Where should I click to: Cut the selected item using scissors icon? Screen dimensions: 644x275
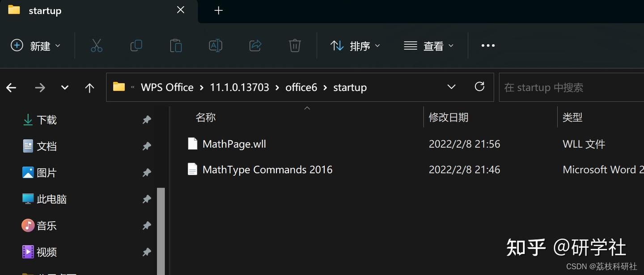(x=97, y=45)
